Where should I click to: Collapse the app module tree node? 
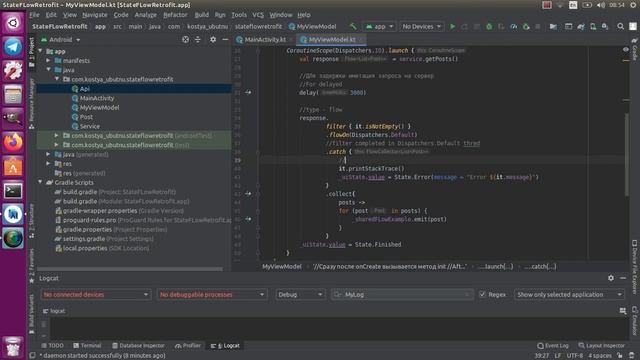click(40, 51)
